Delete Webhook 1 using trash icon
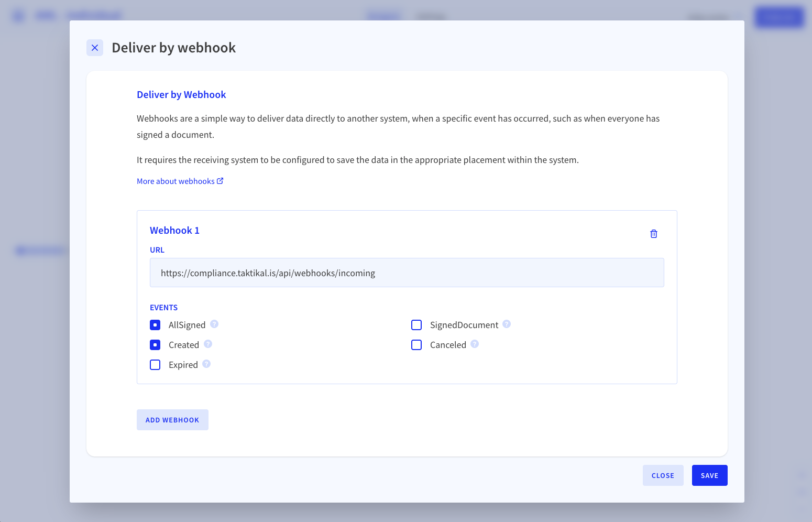 pos(654,234)
